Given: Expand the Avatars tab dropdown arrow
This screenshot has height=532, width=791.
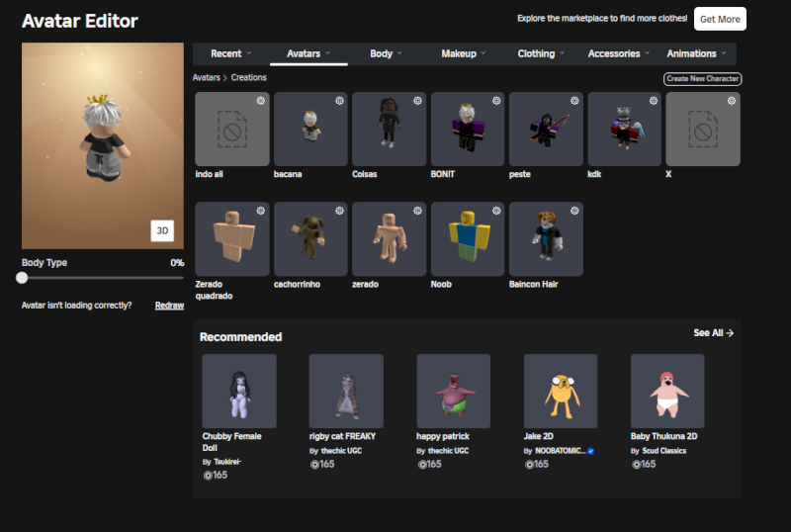Looking at the screenshot, I should [x=327, y=53].
